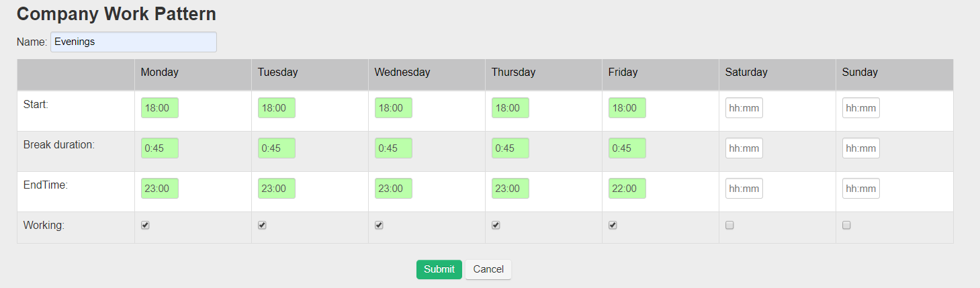Check the Sunday Working checkbox
The image size is (980, 288).
pos(846,226)
